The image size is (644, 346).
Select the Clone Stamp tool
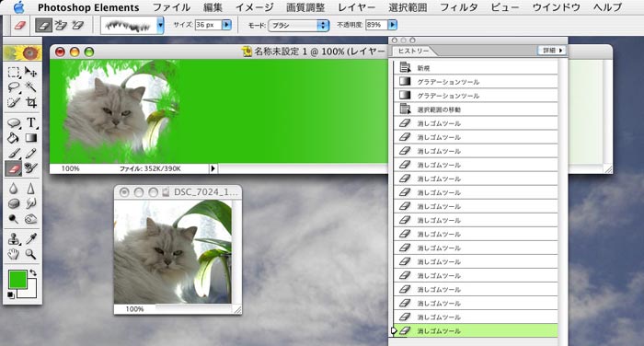(x=14, y=239)
